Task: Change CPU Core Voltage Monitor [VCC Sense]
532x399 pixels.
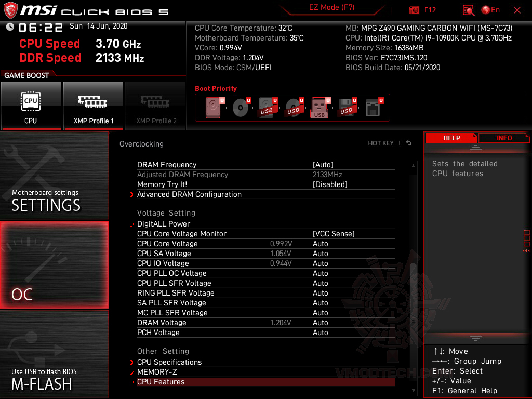Action: [266, 233]
